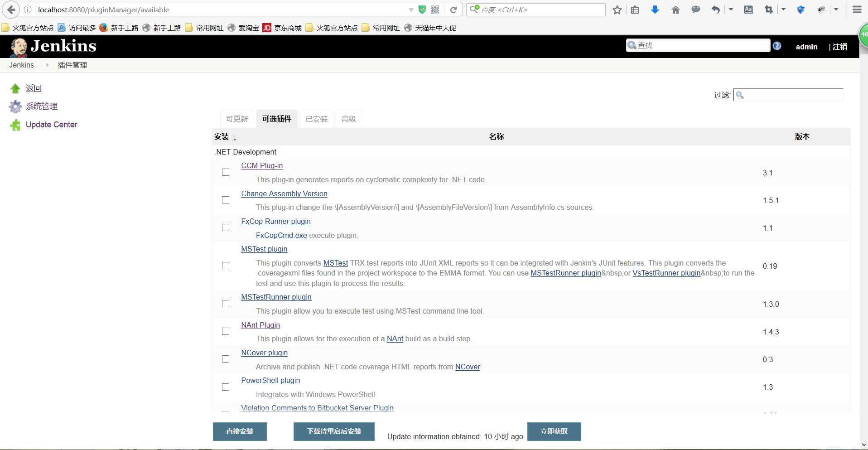
Task: Click the Jenkins butler logo
Action: pyautogui.click(x=19, y=47)
